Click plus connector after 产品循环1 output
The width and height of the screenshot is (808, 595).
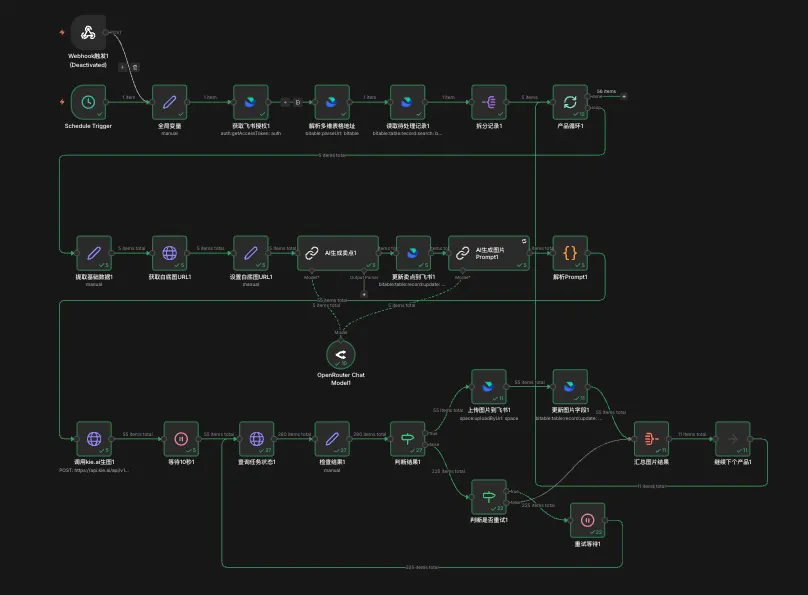(624, 96)
